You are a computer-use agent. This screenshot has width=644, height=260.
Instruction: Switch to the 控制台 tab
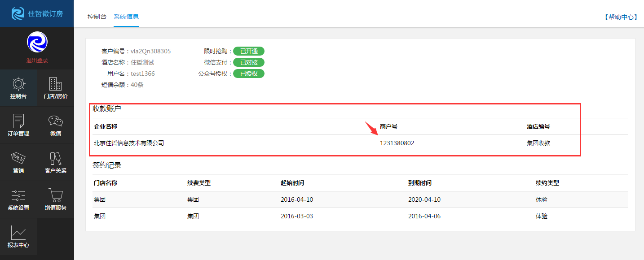tap(97, 17)
